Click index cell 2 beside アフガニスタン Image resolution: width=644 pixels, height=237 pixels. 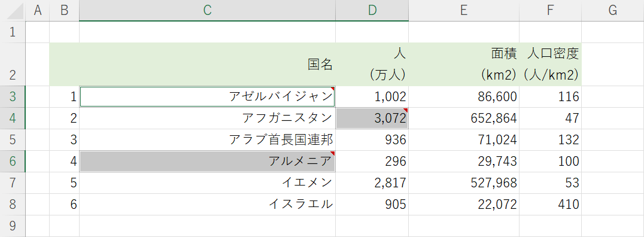tap(65, 118)
